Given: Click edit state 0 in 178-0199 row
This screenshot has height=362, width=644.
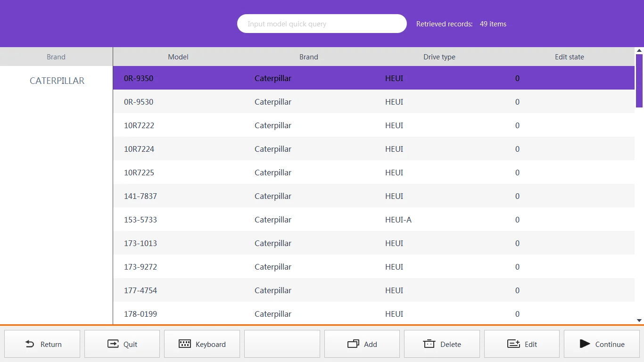Looking at the screenshot, I should 517,314.
